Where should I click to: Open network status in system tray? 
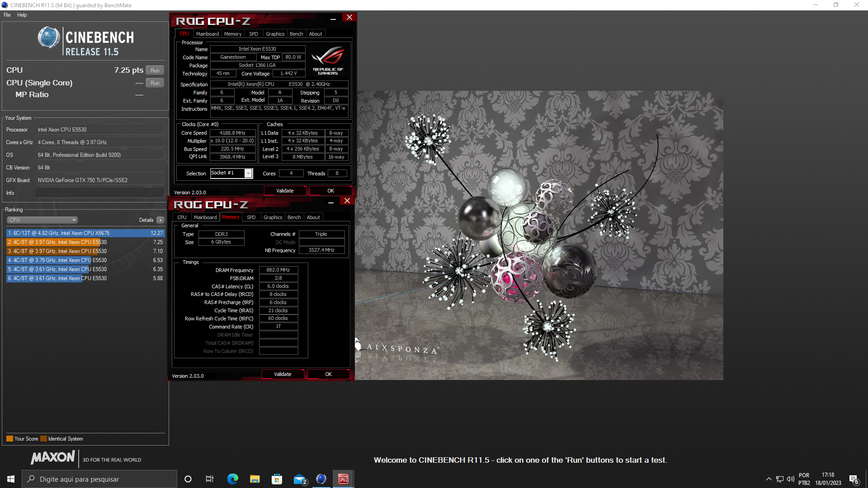pyautogui.click(x=780, y=479)
